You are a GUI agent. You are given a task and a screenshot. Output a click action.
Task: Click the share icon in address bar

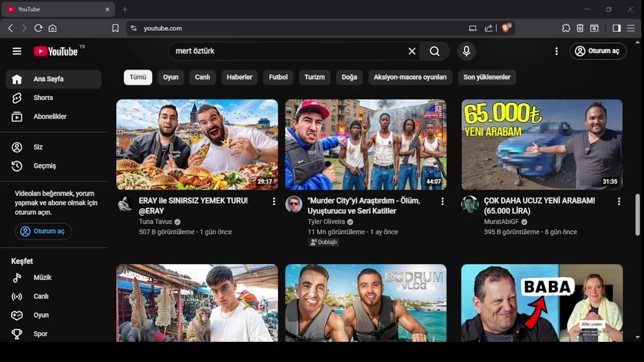point(489,28)
